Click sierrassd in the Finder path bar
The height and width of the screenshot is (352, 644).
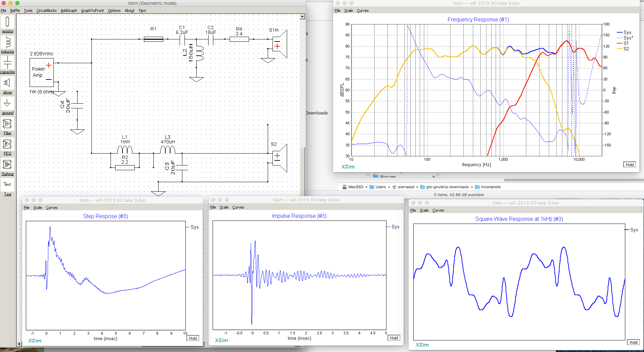tap(403, 187)
